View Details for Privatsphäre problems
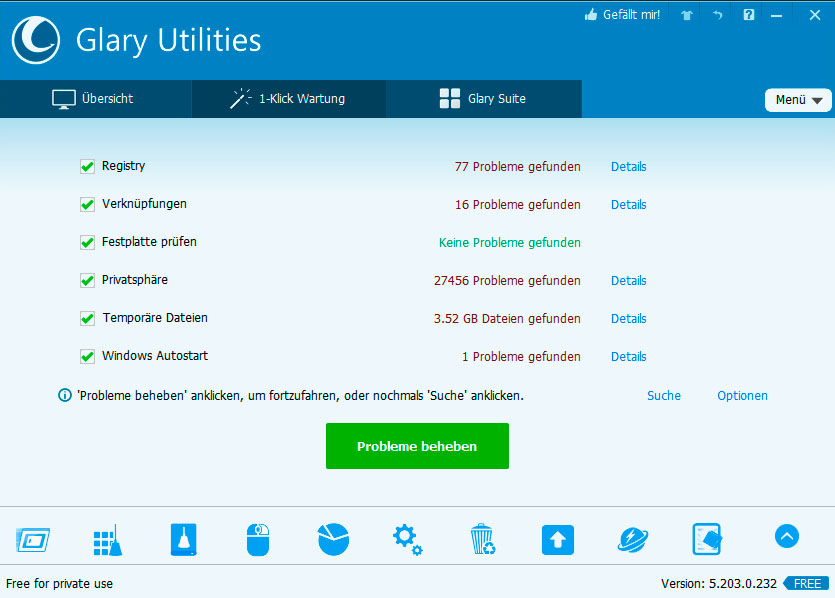Viewport: 835px width, 598px height. tap(629, 281)
